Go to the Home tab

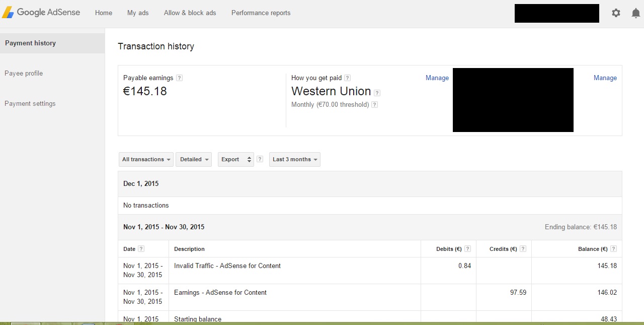click(104, 13)
